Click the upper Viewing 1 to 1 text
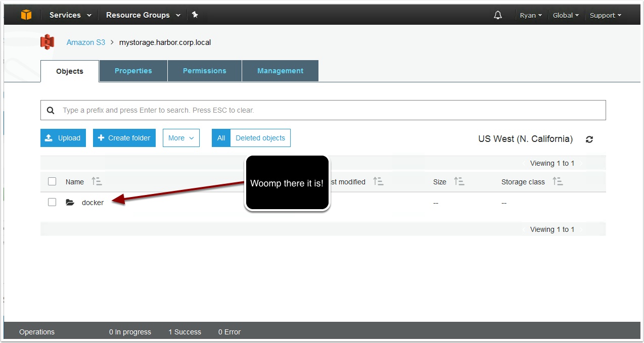This screenshot has height=343, width=644. [x=552, y=163]
